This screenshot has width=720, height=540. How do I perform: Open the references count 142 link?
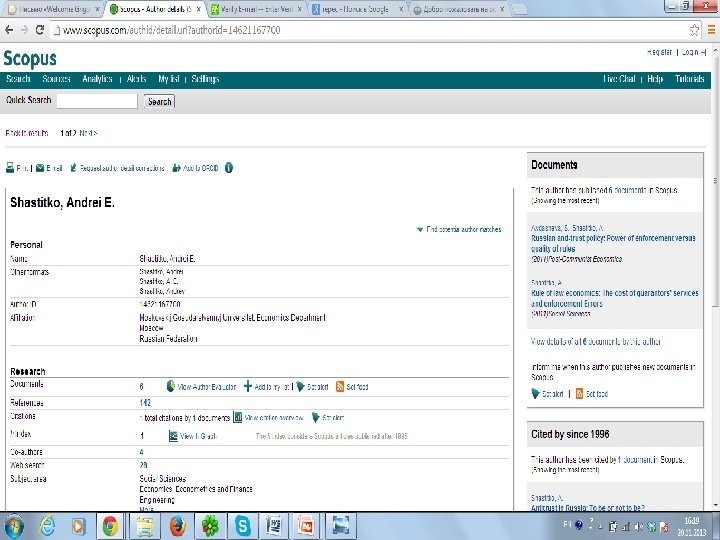145,402
